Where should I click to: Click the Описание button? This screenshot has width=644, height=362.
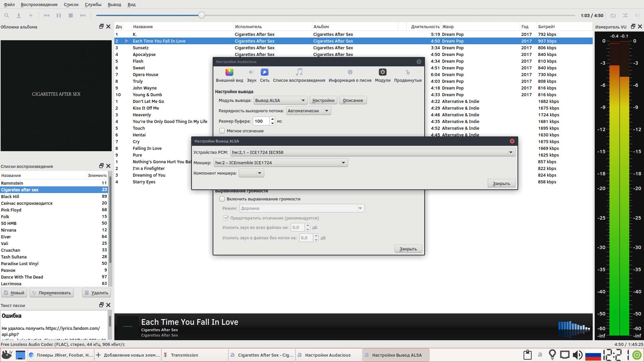[353, 100]
